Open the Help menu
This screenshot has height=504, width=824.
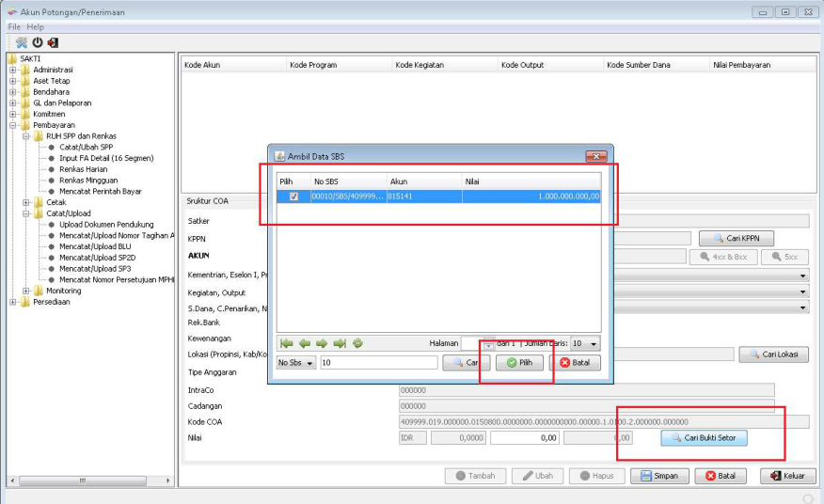(x=35, y=27)
